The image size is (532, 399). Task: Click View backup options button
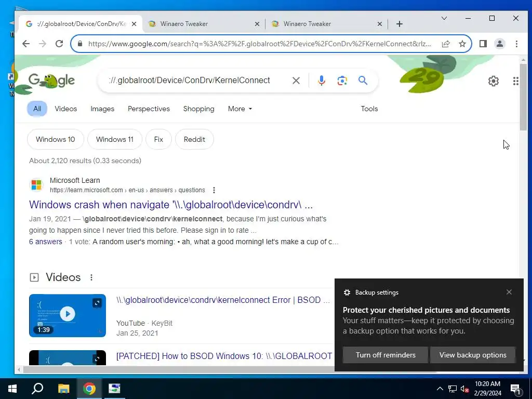point(473,355)
